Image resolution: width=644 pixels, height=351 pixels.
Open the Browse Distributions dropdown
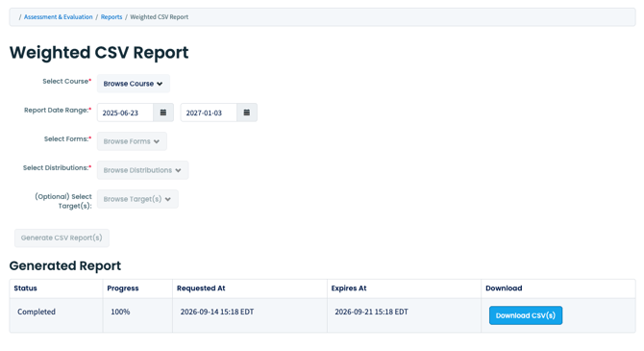142,170
